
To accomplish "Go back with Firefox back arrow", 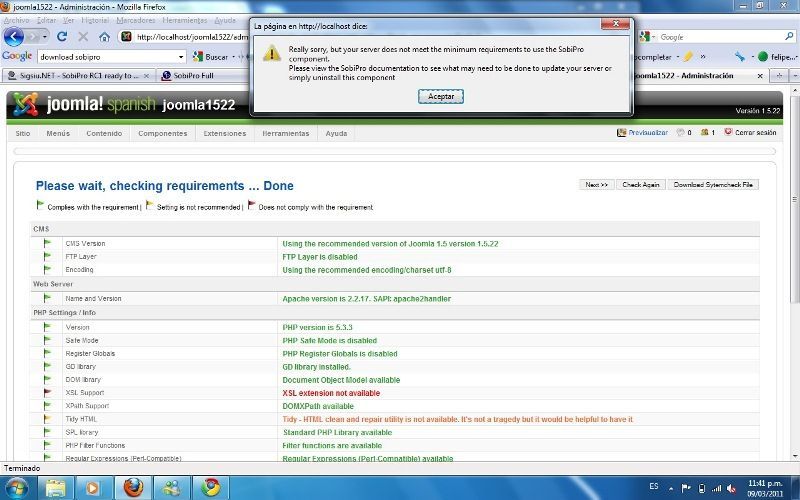I will [14, 37].
